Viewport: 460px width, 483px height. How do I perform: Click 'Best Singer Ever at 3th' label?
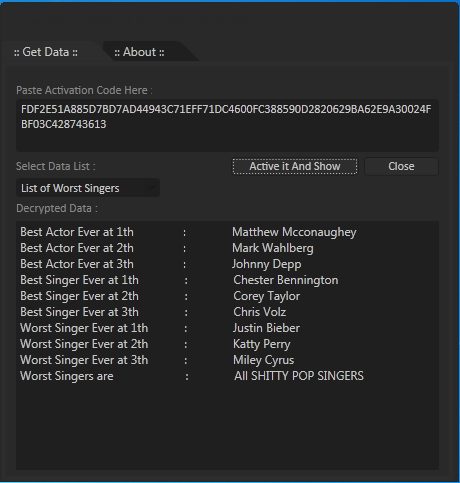coord(79,312)
